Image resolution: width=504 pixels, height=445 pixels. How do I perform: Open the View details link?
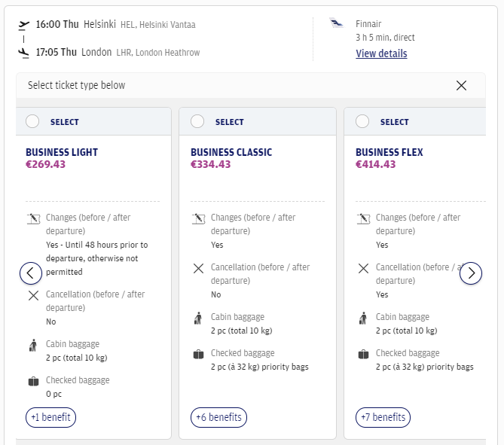pyautogui.click(x=381, y=53)
